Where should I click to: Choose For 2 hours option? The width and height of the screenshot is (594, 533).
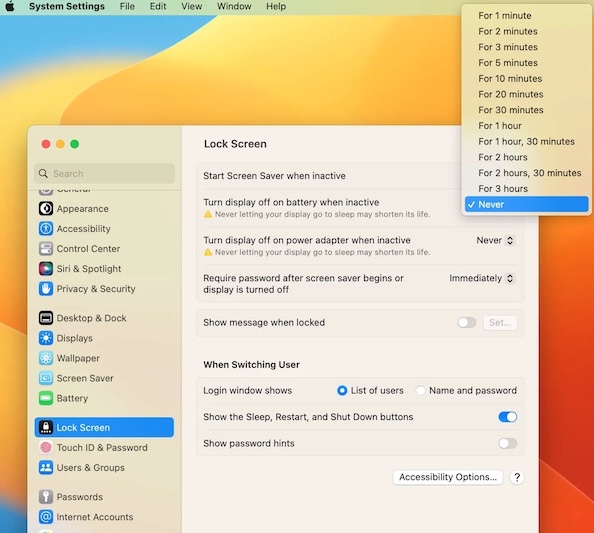point(527,157)
